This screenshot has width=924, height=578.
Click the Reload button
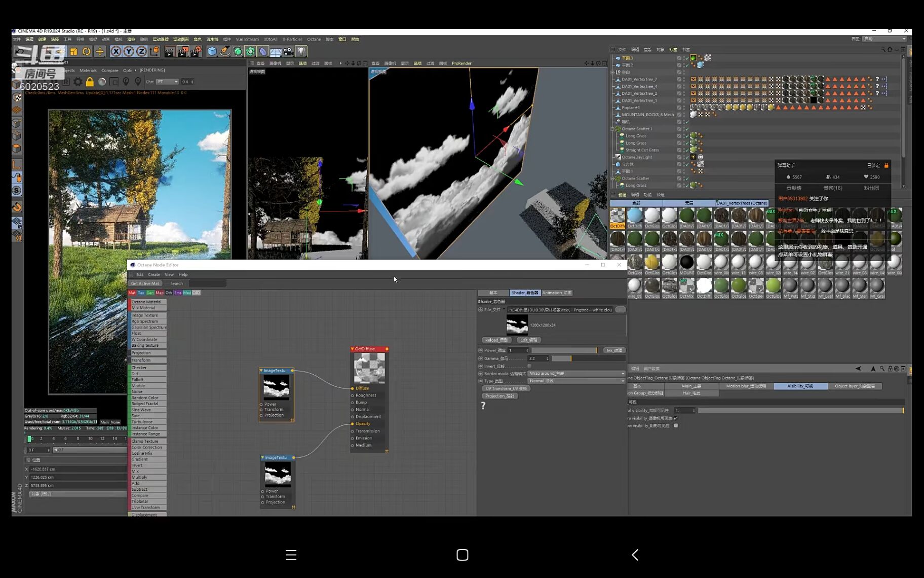tap(495, 340)
